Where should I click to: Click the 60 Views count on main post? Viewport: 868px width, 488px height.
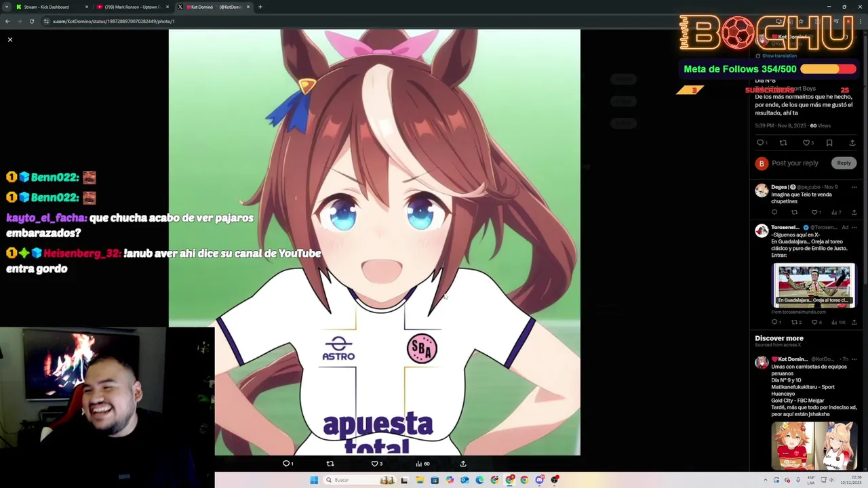pyautogui.click(x=820, y=125)
